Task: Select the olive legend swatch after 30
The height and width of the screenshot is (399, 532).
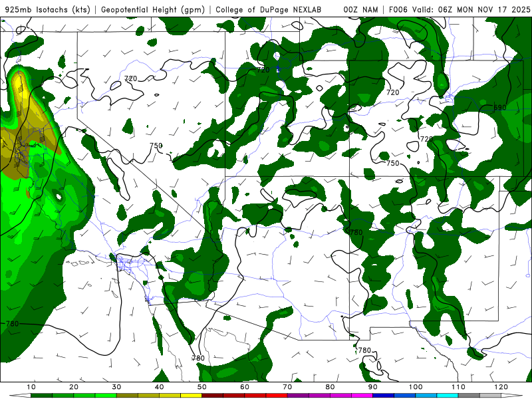Action: (x=127, y=396)
